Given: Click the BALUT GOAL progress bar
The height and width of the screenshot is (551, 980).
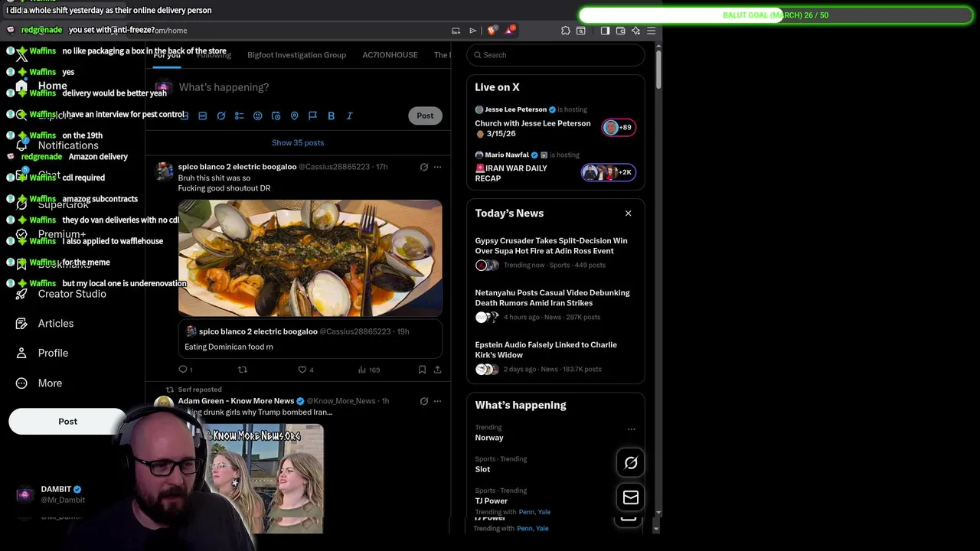Looking at the screenshot, I should click(776, 15).
